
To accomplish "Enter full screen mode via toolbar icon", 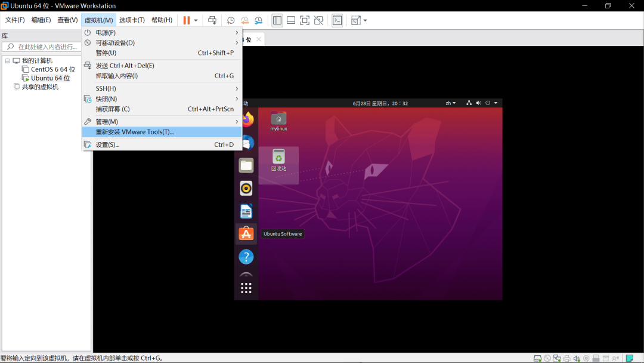I will [x=305, y=20].
